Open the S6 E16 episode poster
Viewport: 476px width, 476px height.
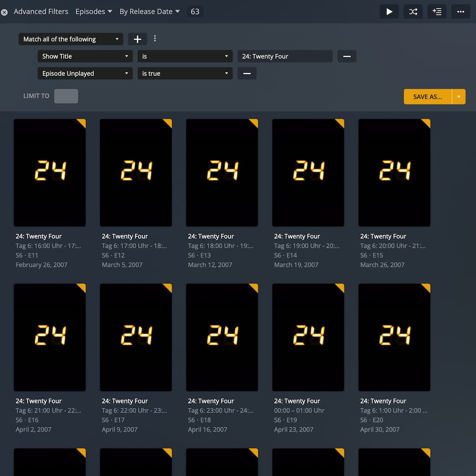click(50, 337)
